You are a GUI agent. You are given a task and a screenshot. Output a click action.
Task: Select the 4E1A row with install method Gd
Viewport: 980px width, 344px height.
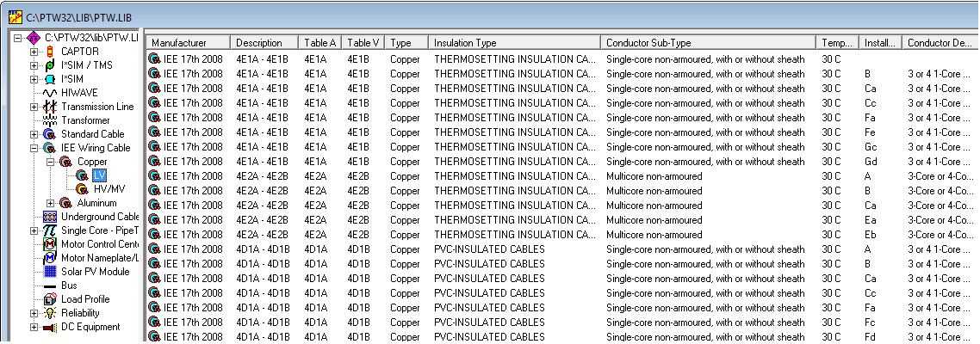(561, 161)
